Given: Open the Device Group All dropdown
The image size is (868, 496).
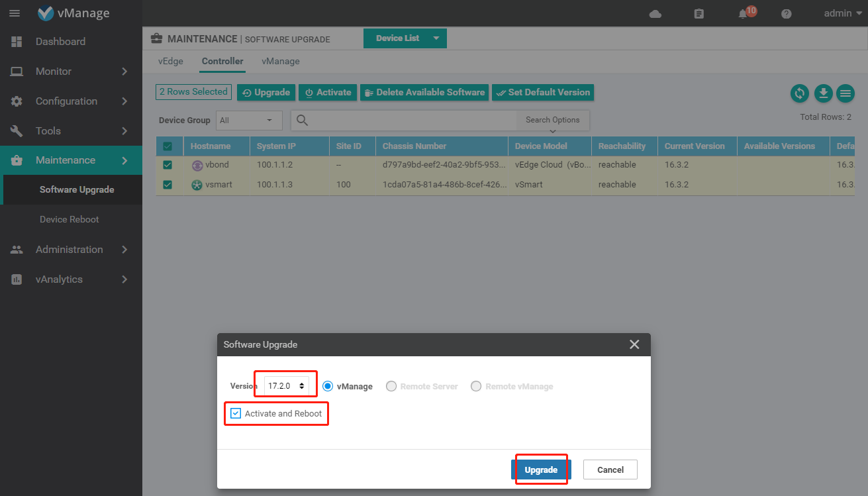Looking at the screenshot, I should [x=249, y=121].
